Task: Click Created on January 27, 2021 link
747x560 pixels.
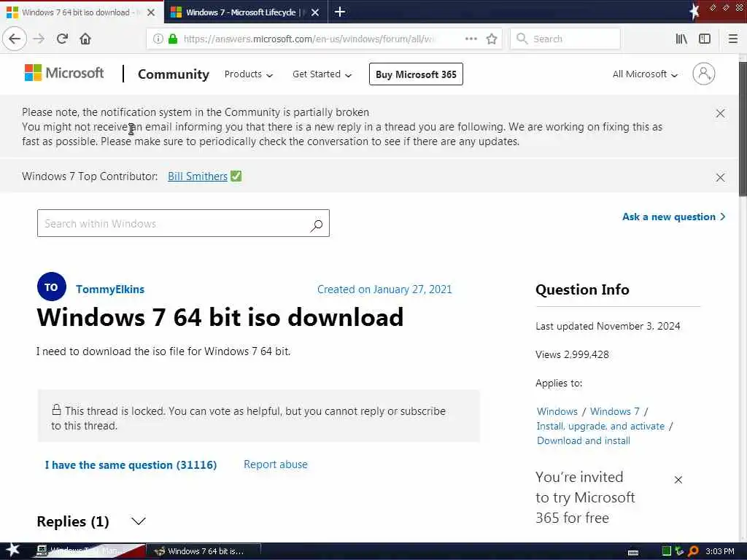Action: [384, 289]
